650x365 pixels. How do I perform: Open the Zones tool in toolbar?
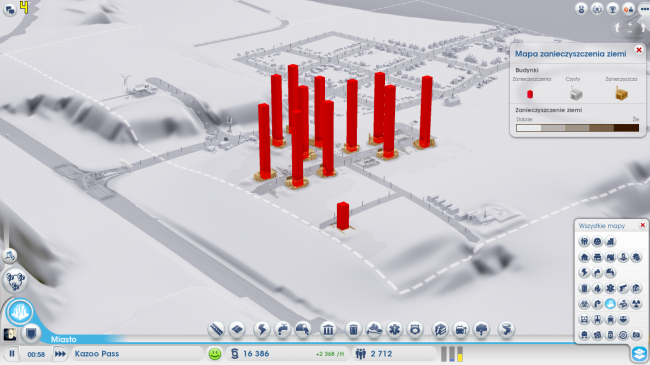point(237,330)
